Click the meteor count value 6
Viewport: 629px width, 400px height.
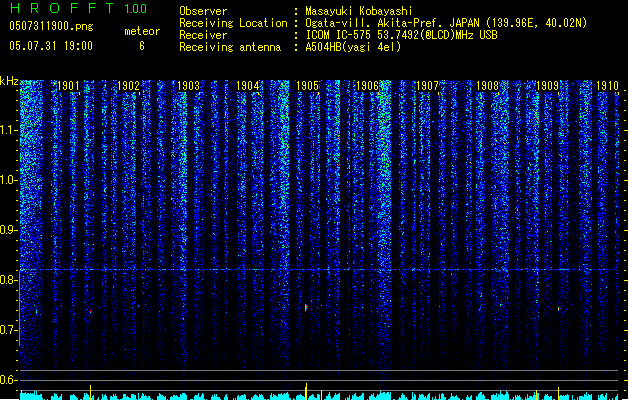pyautogui.click(x=142, y=46)
